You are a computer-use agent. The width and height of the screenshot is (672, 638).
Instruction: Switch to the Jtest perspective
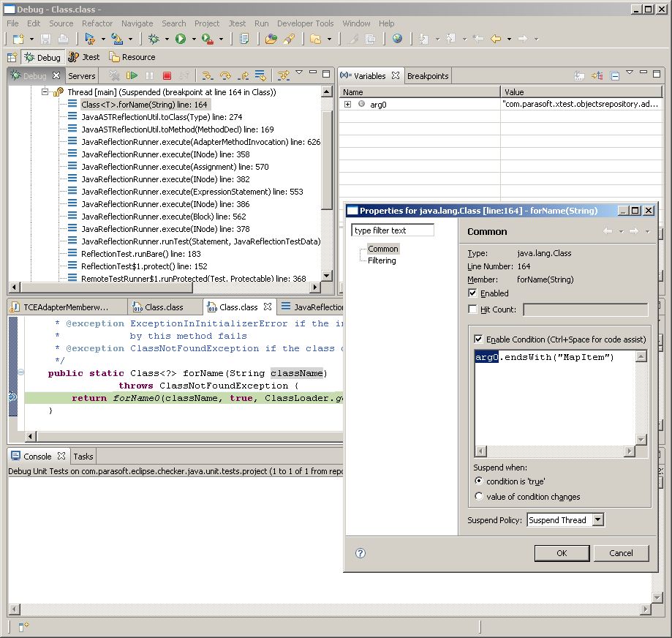(x=84, y=57)
